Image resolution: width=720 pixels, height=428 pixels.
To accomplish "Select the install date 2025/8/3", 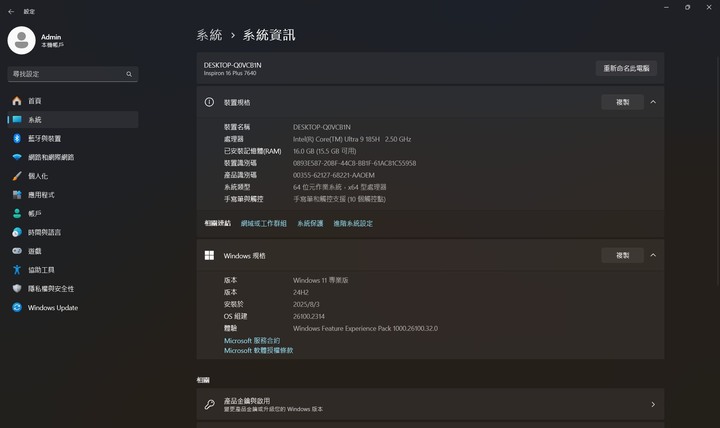I will (306, 304).
